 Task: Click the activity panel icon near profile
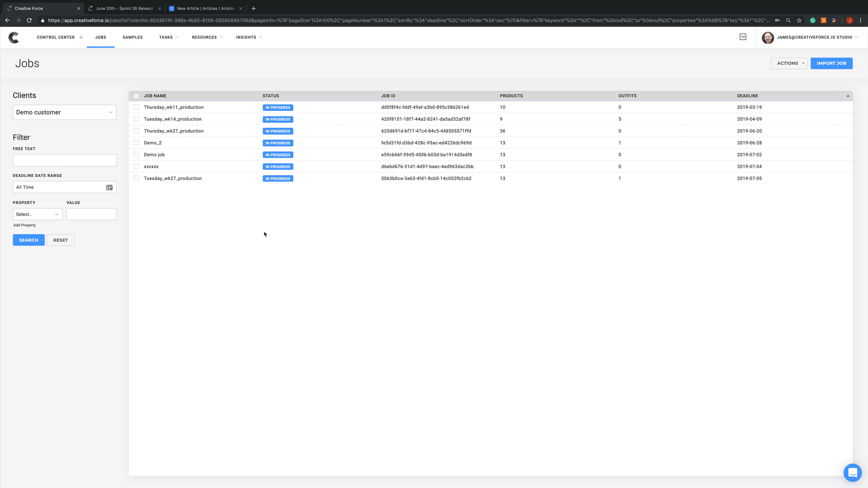(743, 37)
